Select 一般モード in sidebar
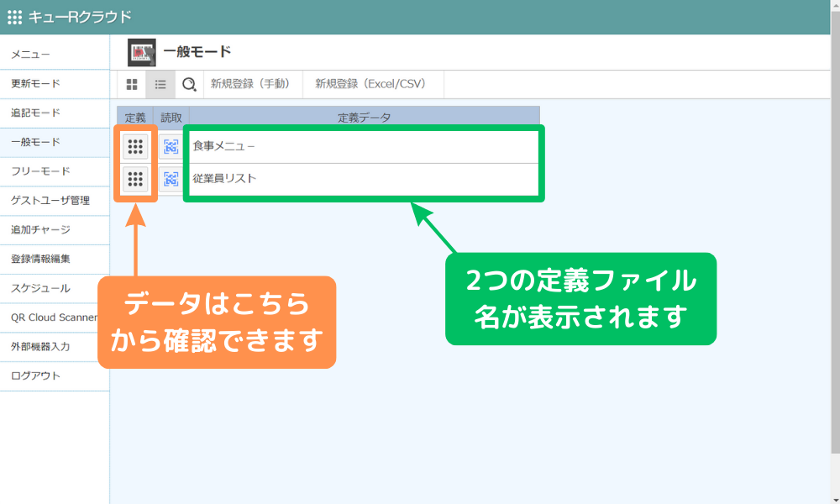Viewport: 840px width, 504px height. (55, 143)
